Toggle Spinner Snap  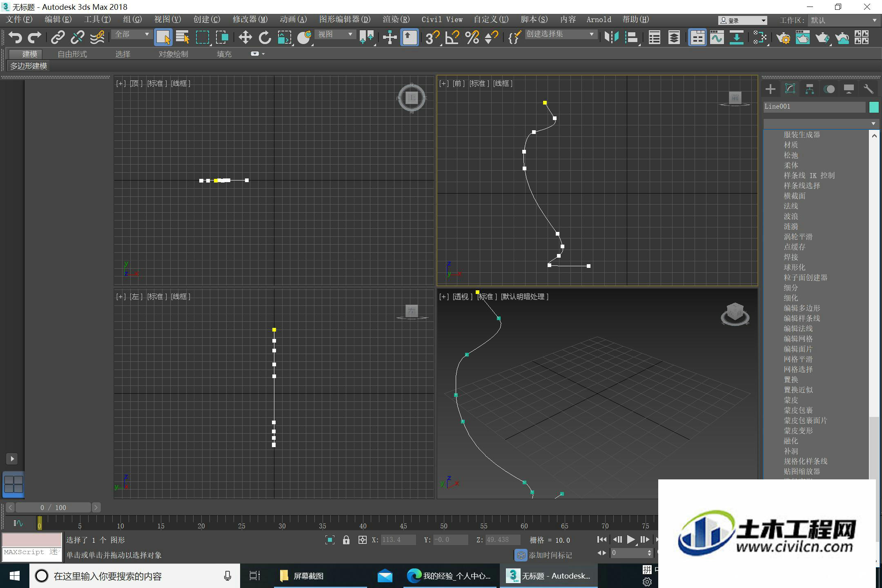[492, 38]
